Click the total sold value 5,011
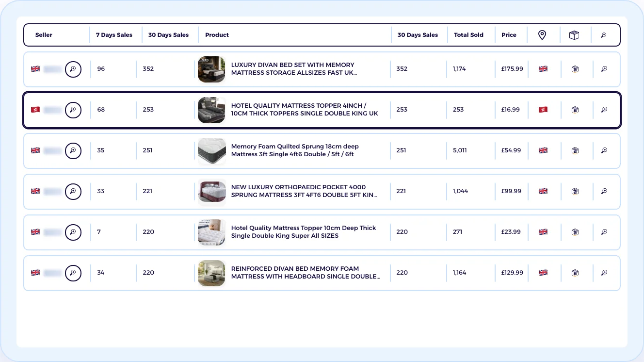Viewport: 644px width, 362px height. pos(460,150)
